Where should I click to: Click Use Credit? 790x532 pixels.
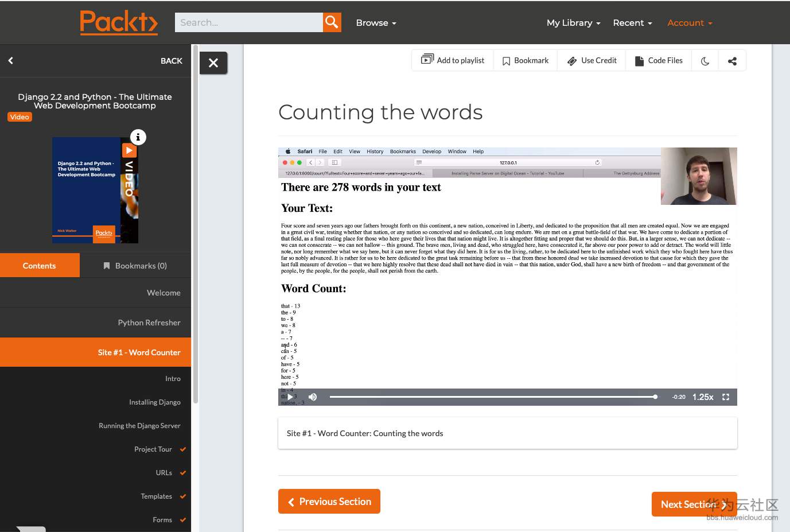(x=591, y=60)
